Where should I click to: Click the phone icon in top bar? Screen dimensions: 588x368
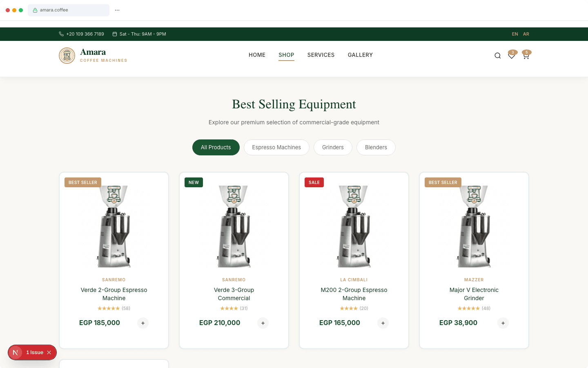[61, 34]
